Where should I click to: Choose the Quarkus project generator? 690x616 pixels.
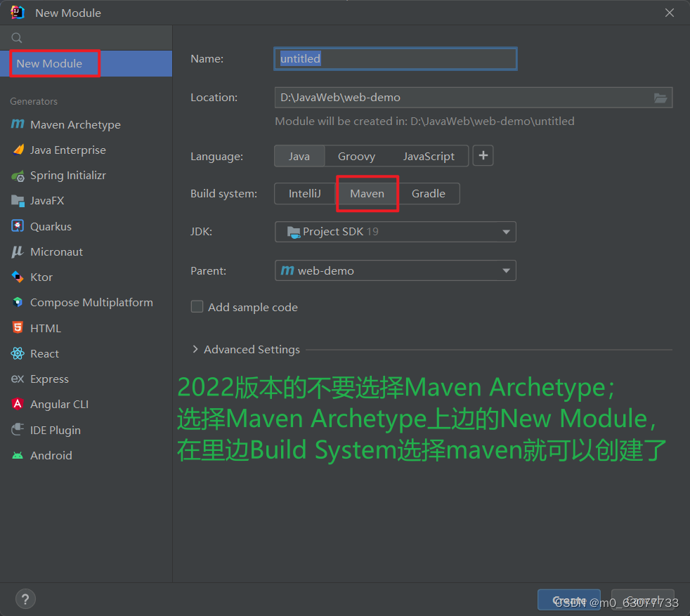[51, 225]
